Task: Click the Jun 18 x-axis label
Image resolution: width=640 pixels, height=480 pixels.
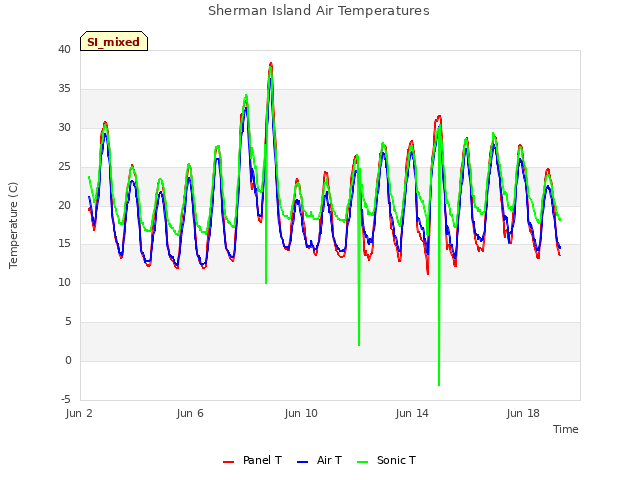Action: (x=523, y=413)
